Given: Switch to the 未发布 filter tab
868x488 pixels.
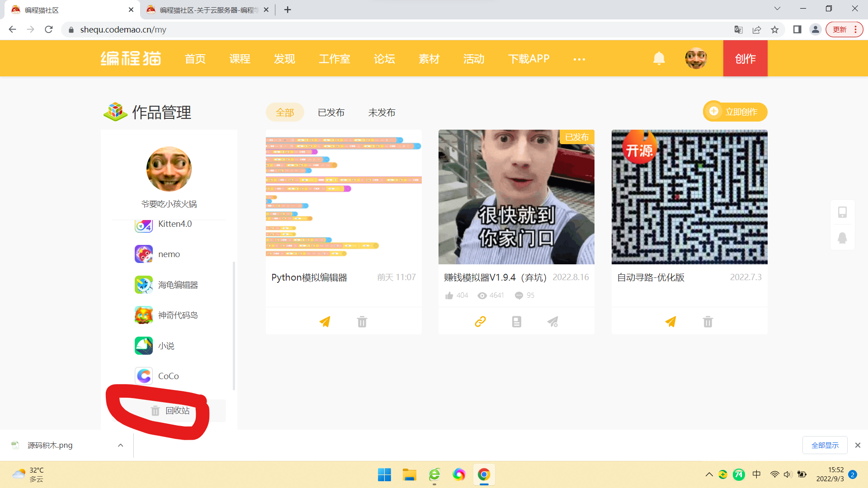Looking at the screenshot, I should pyautogui.click(x=382, y=113).
